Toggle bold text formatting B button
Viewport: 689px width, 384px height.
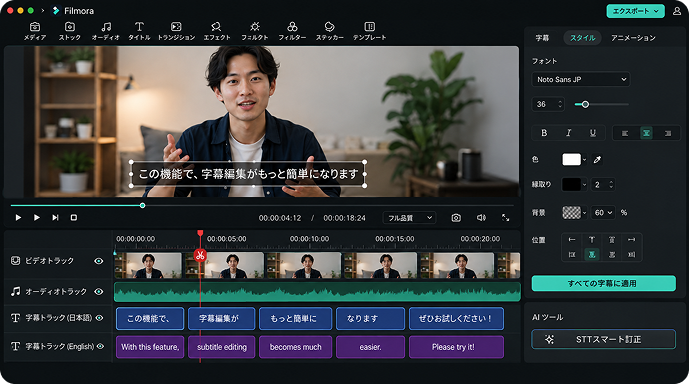point(544,133)
